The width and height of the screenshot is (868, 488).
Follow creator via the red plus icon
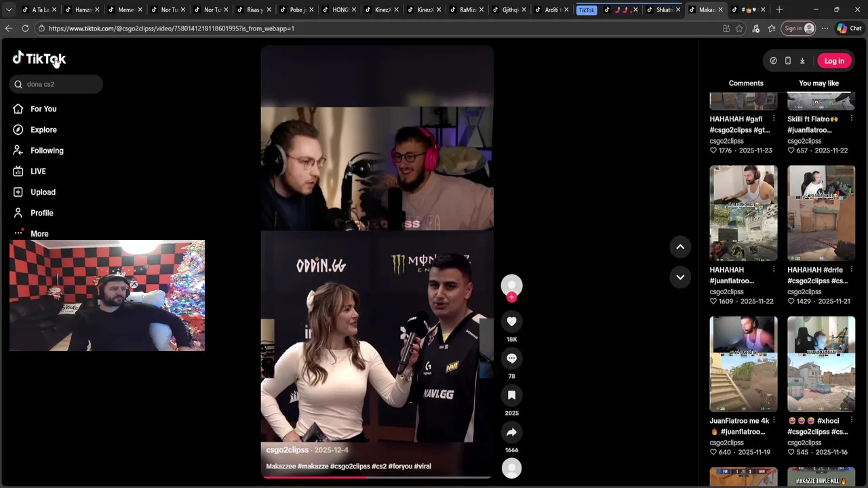click(511, 297)
